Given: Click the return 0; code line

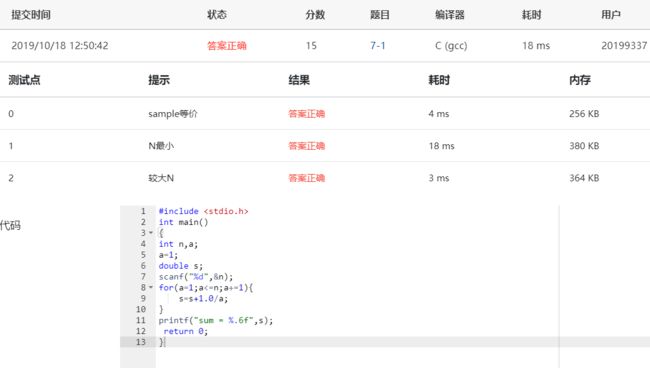Looking at the screenshot, I should point(186,331).
